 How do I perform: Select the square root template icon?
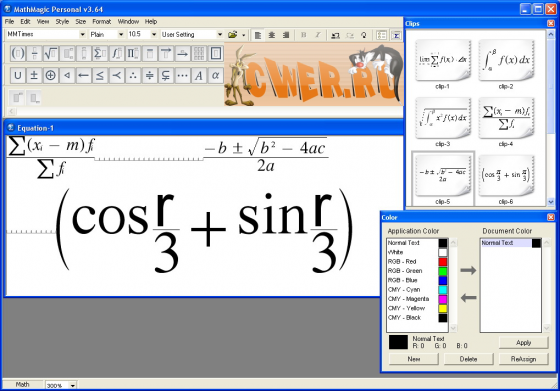click(x=51, y=54)
